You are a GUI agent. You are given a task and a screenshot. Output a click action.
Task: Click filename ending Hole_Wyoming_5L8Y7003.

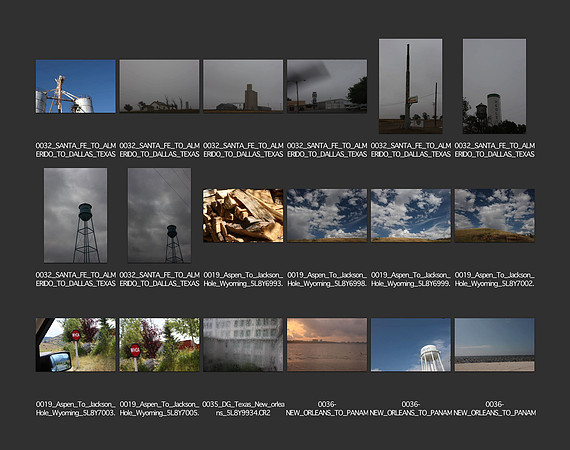pos(76,409)
